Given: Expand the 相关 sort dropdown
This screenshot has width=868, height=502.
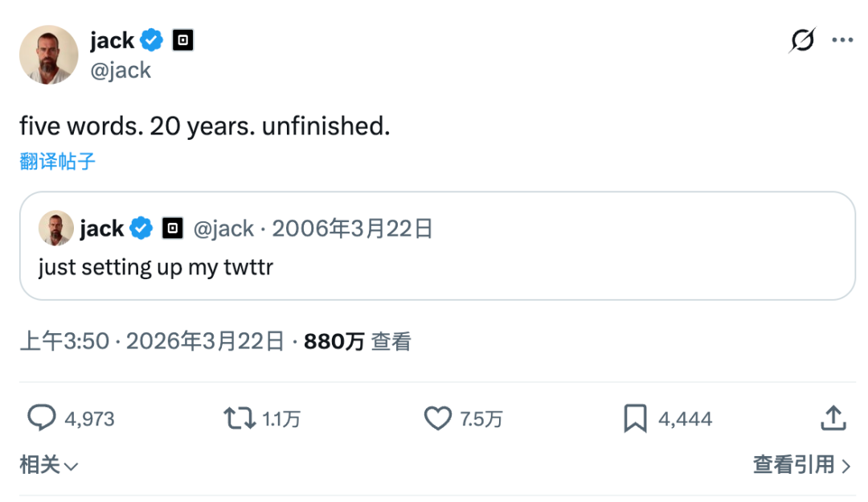Looking at the screenshot, I should point(49,464).
